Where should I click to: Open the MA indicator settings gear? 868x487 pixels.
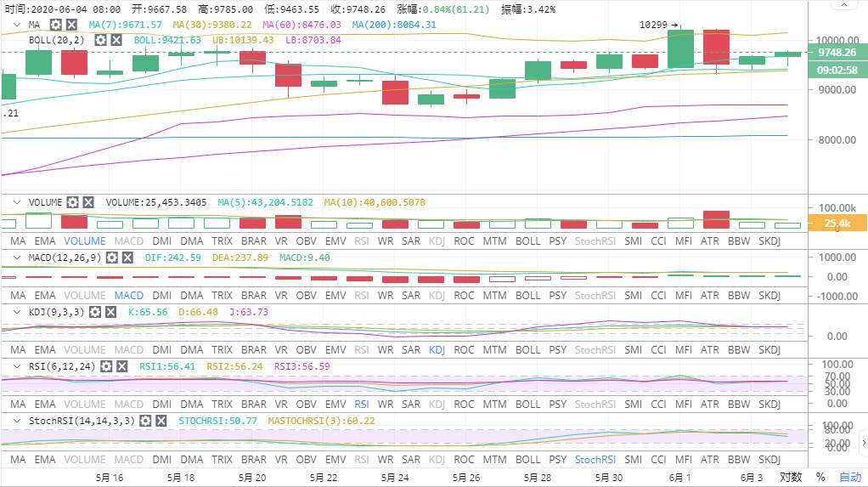click(x=56, y=25)
